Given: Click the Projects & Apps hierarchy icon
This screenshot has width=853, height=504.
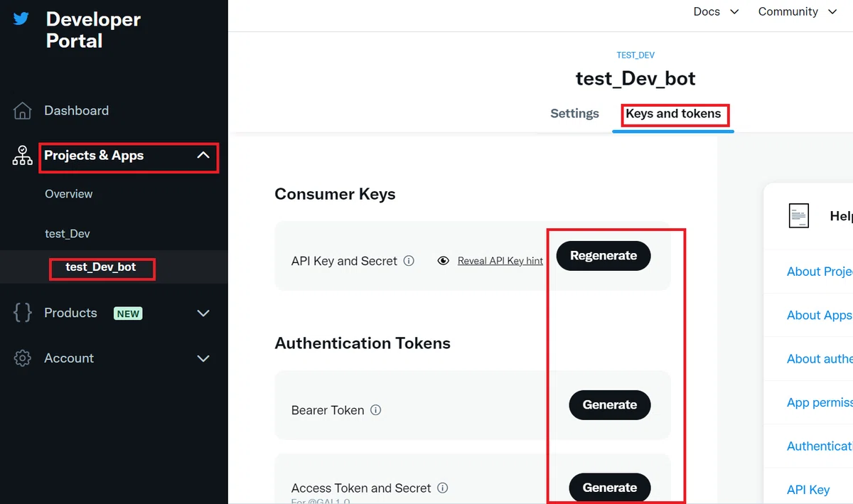Looking at the screenshot, I should [x=23, y=156].
